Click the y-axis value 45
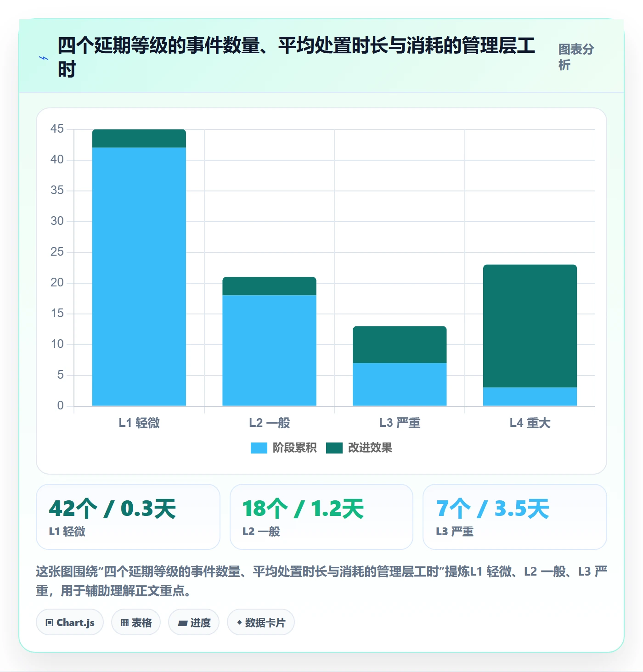Screen dimensions: 643x672 [x=57, y=129]
